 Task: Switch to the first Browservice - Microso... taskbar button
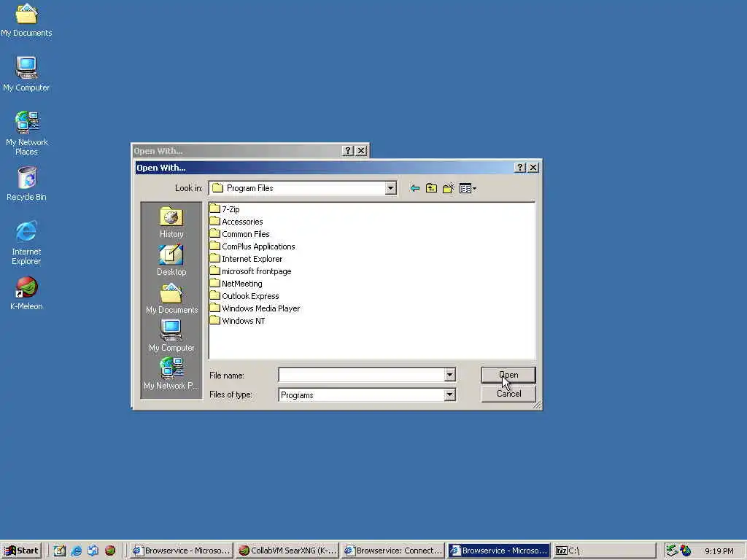pyautogui.click(x=182, y=551)
